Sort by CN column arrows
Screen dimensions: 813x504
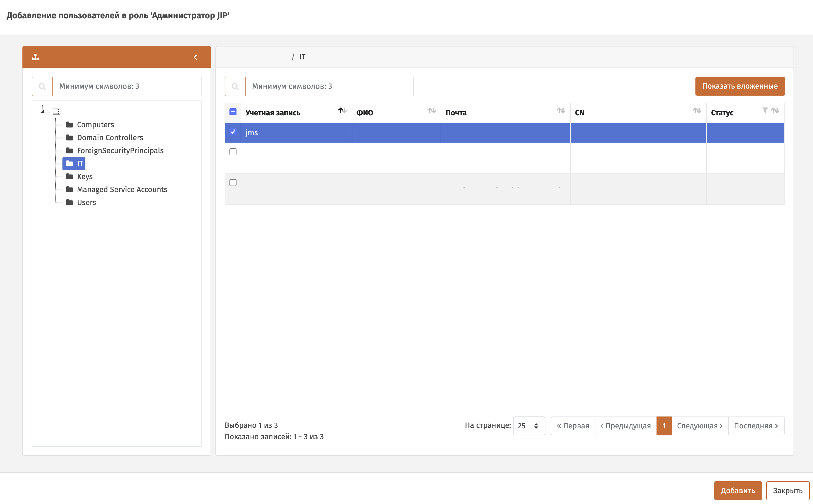[697, 110]
